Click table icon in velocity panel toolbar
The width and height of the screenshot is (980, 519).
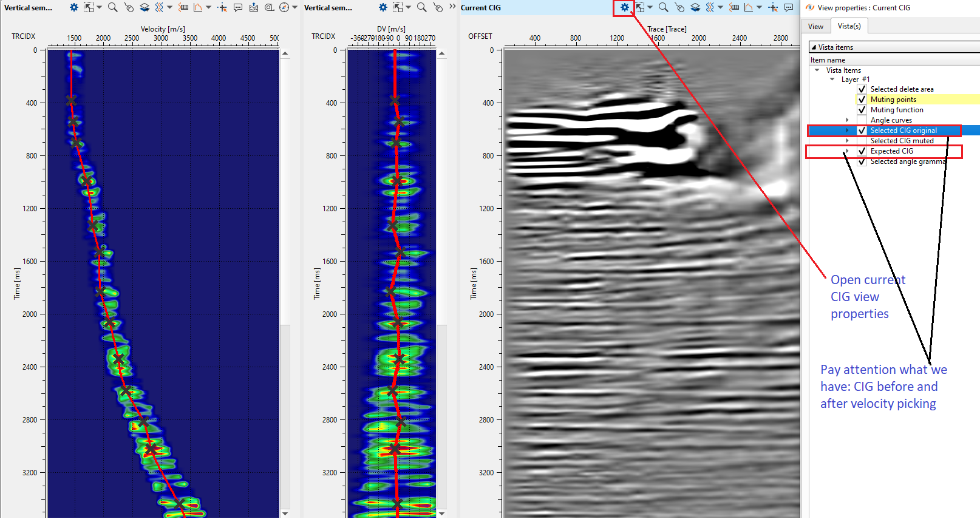click(183, 7)
